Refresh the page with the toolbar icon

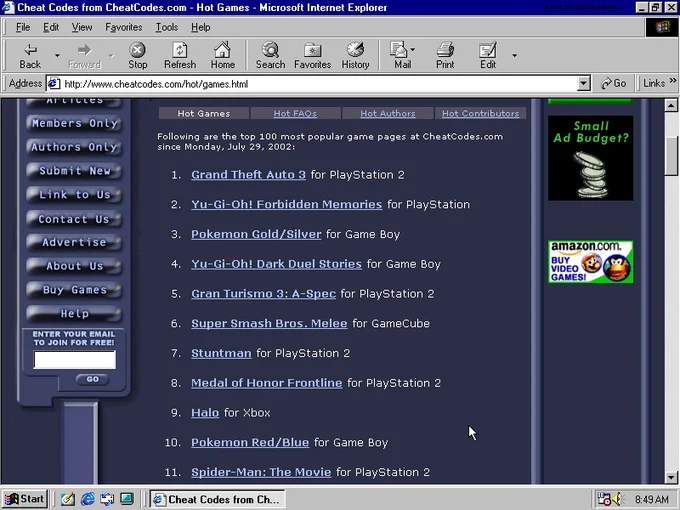180,56
